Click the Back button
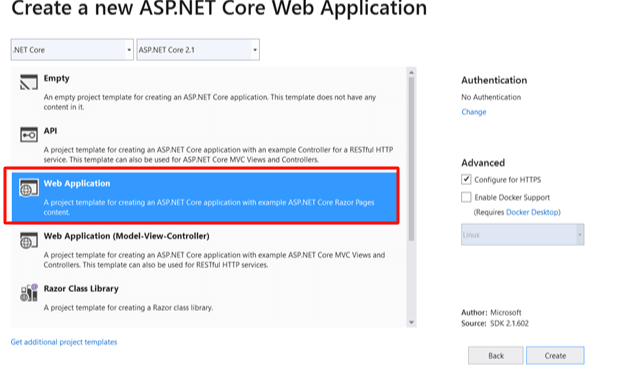Viewport: 633px width, 383px height. [495, 356]
